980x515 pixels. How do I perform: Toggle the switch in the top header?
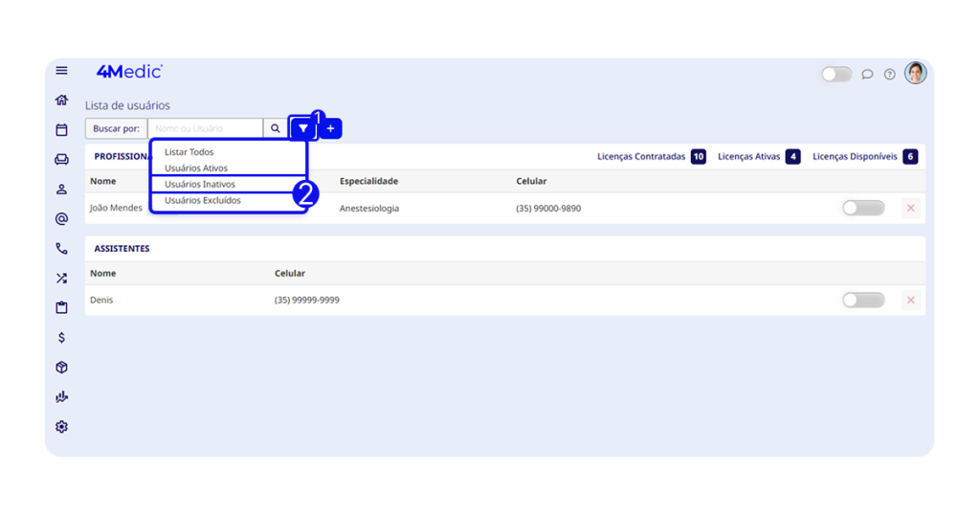pos(835,74)
